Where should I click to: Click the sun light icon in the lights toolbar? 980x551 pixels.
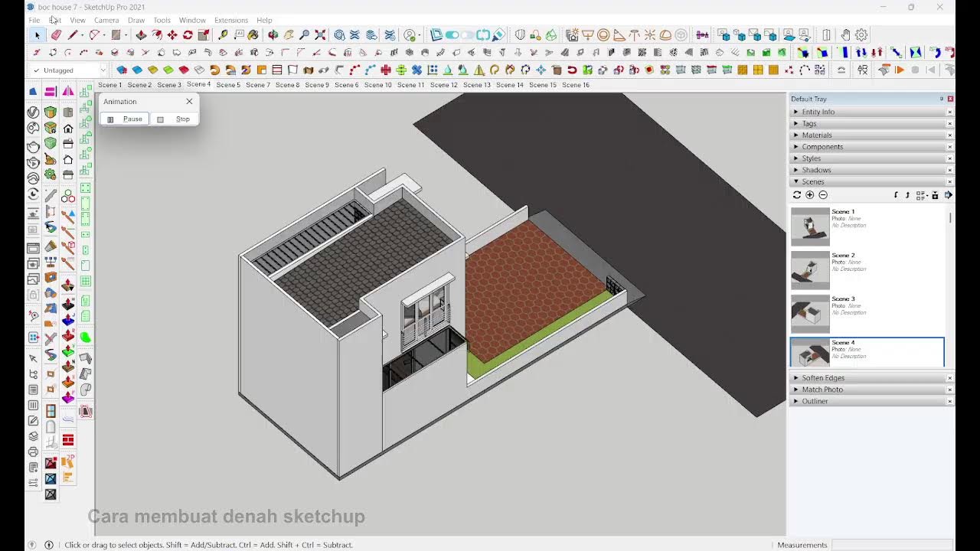tap(650, 35)
